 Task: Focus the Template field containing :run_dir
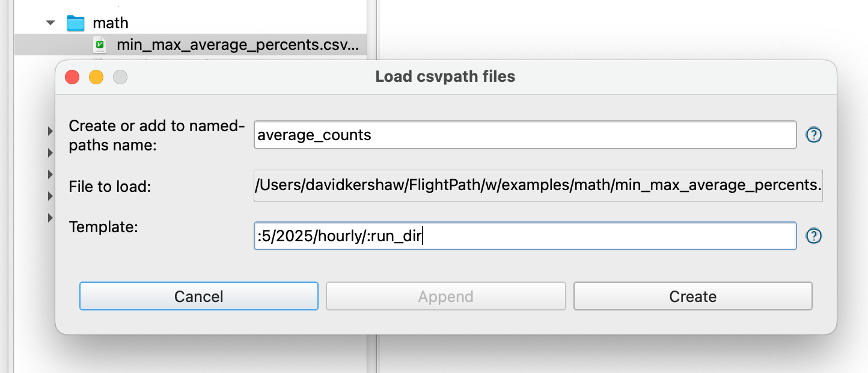525,236
